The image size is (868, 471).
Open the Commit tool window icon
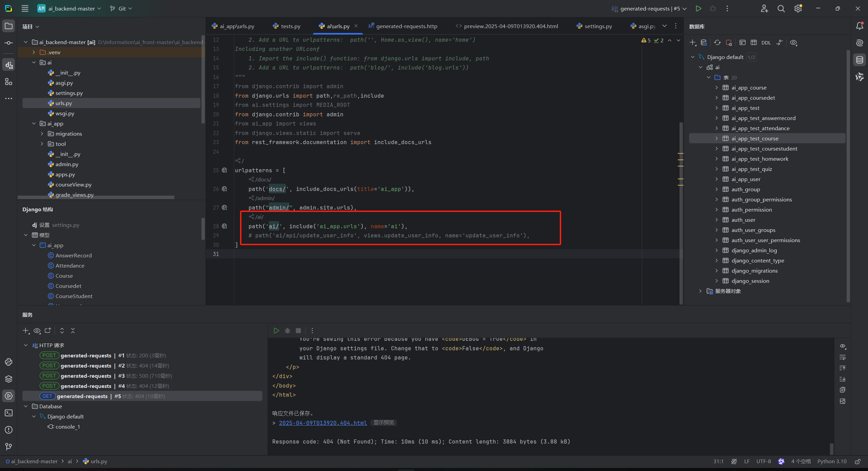[9, 43]
